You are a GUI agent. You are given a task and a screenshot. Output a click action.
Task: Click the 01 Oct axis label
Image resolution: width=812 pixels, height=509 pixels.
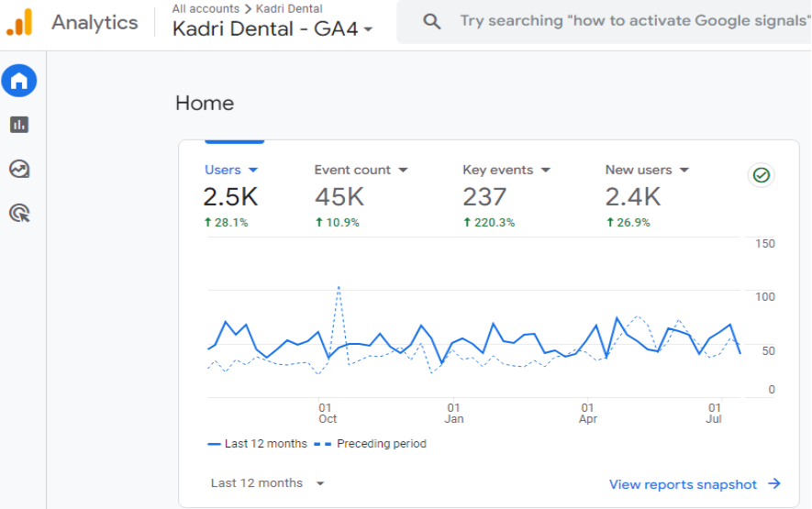[327, 414]
